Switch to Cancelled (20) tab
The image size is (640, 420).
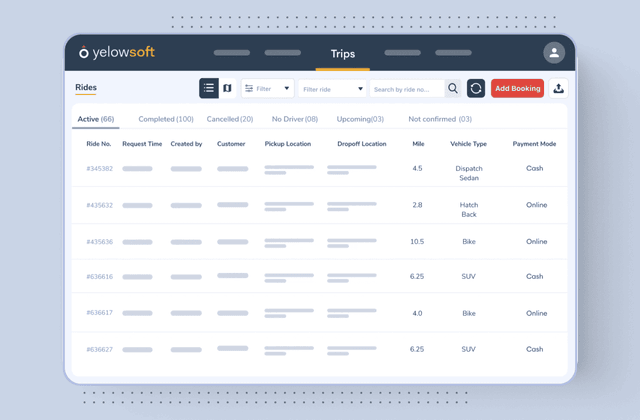[230, 119]
